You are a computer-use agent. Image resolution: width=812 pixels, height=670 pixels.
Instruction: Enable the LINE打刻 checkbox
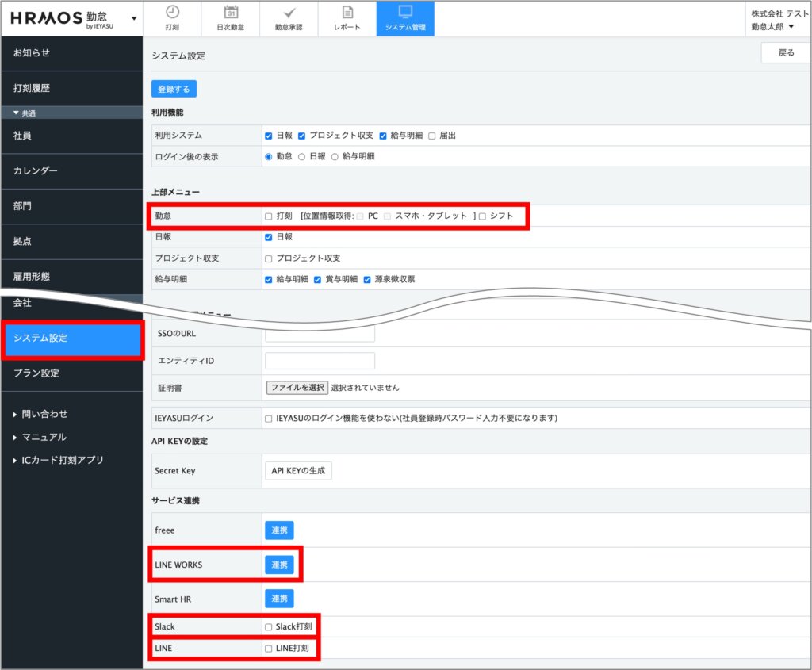point(268,649)
